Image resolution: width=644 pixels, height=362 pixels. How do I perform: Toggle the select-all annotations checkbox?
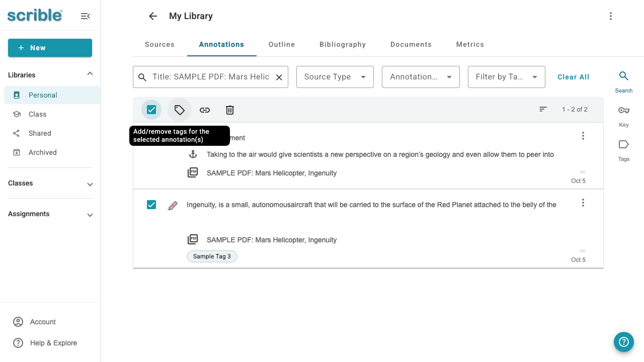(151, 110)
